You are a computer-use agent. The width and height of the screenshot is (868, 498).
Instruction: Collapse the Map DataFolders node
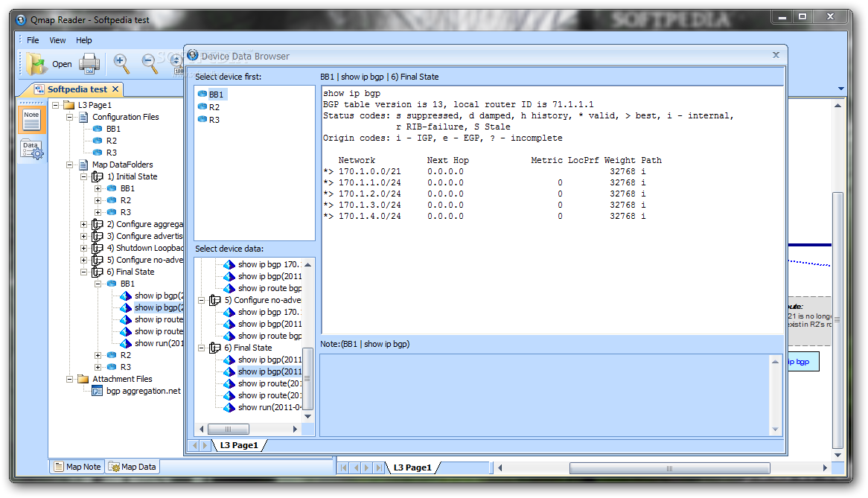70,165
